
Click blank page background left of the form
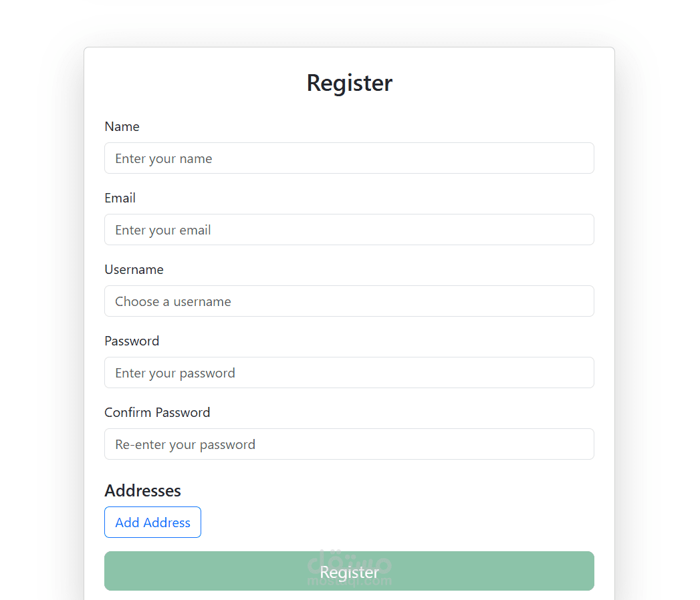tap(40, 301)
